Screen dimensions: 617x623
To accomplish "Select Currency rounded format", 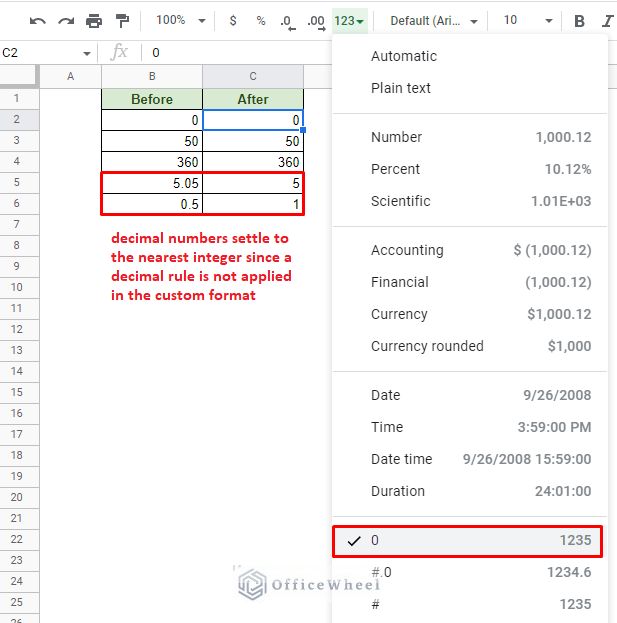I will 470,346.
